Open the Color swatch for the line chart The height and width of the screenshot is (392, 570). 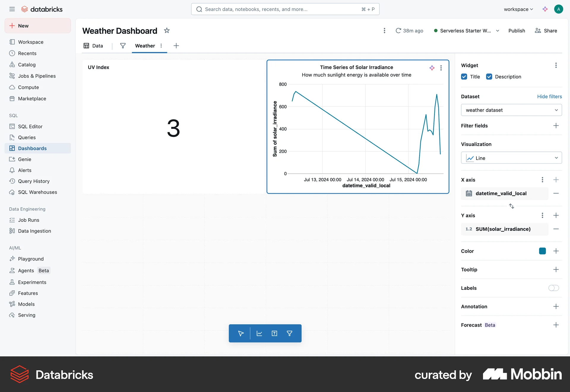[542, 251]
